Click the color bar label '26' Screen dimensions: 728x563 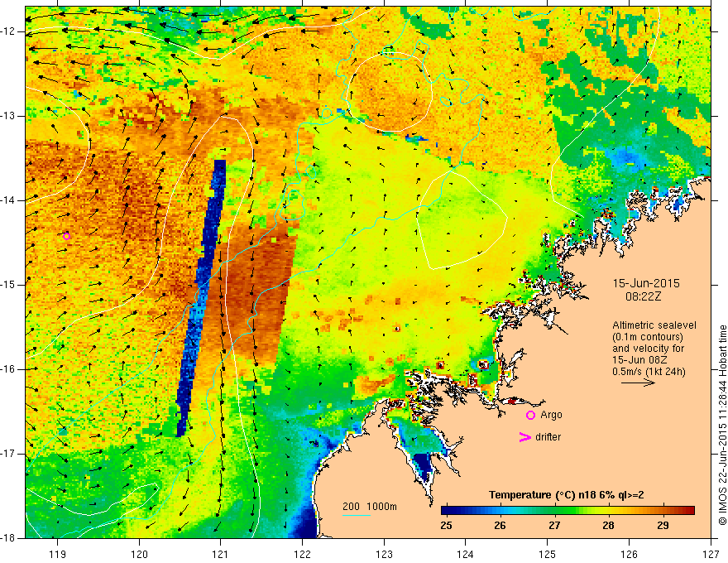(500, 526)
